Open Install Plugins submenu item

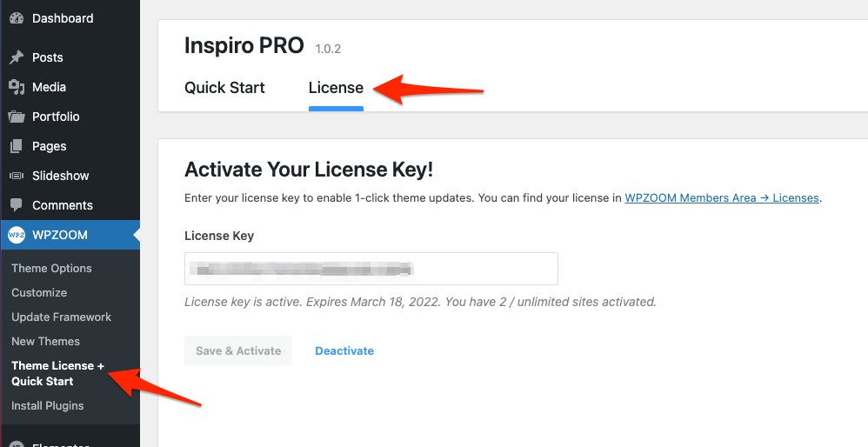point(48,406)
